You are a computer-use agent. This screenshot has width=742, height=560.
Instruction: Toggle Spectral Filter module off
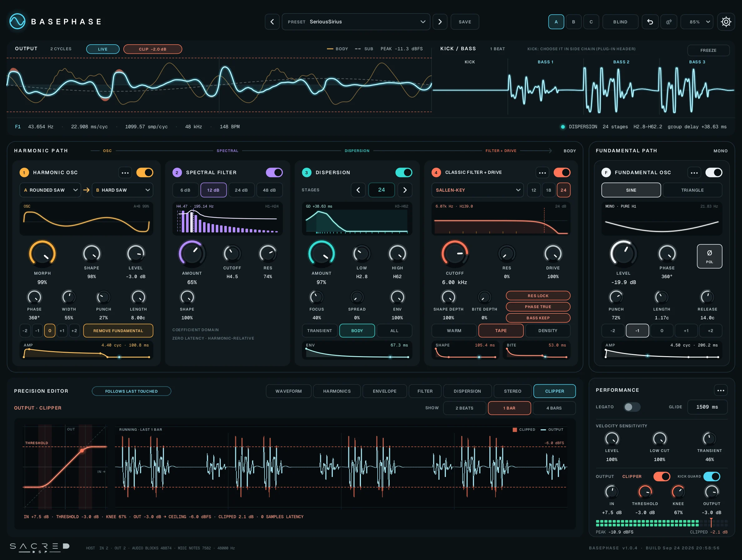(x=274, y=173)
